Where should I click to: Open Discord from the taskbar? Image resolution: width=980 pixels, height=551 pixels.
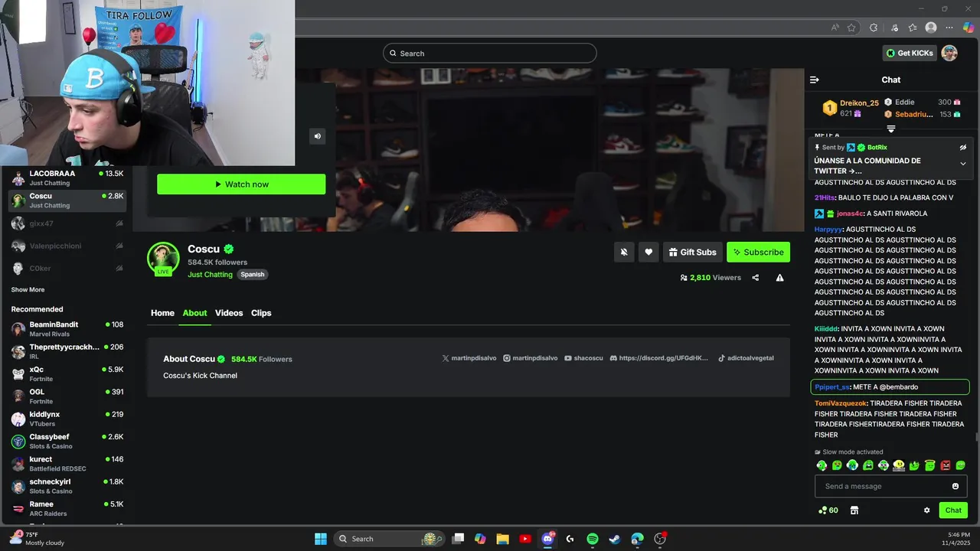547,539
